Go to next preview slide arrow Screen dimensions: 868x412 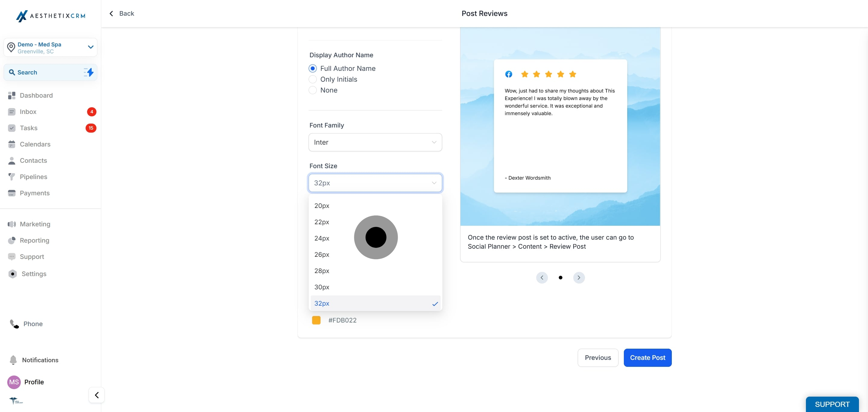[x=579, y=278]
